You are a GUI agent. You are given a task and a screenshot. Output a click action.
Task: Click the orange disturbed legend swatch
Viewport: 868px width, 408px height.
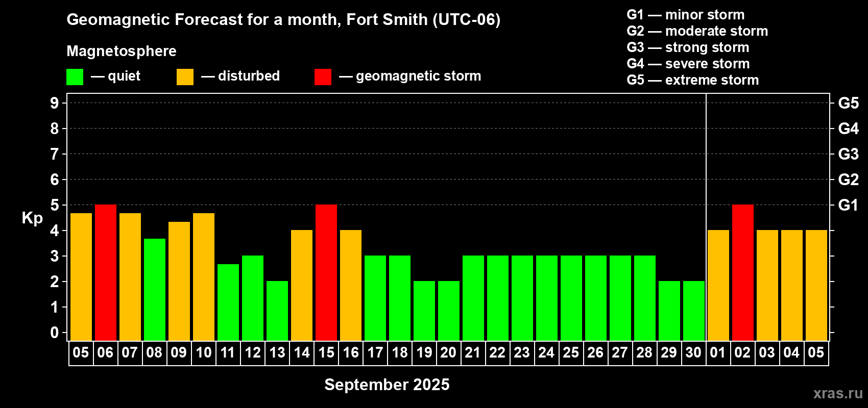(185, 77)
